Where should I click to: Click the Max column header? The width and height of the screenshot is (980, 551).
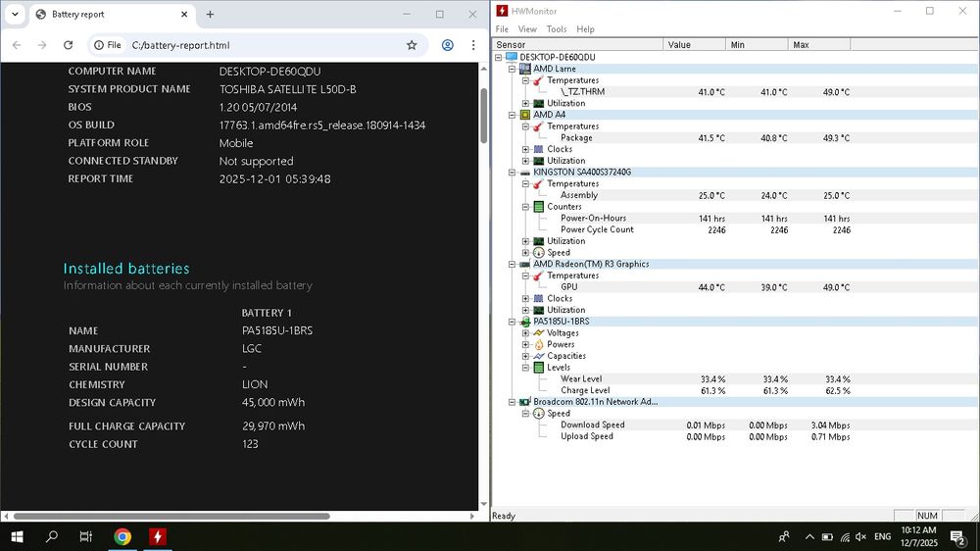pos(819,45)
